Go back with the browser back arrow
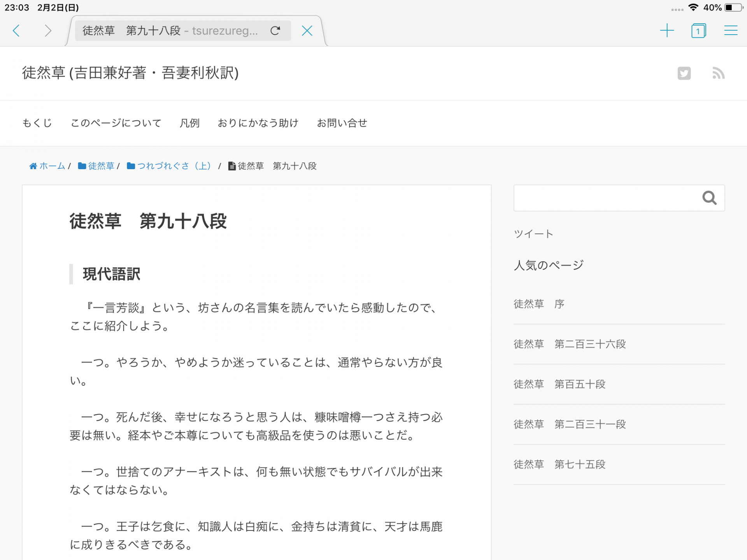747x560 pixels. click(16, 31)
